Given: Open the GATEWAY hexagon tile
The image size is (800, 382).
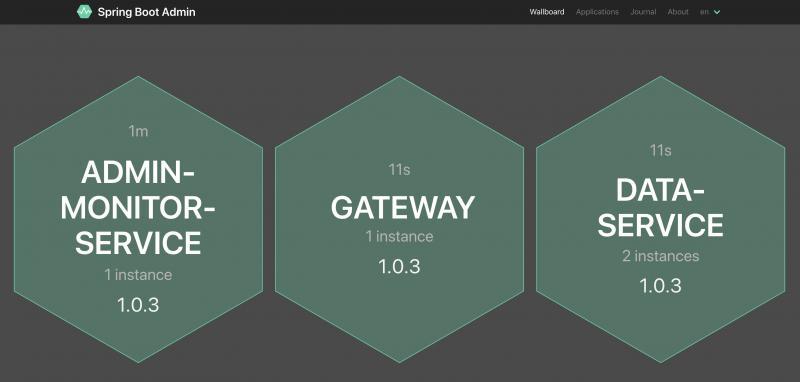Looking at the screenshot, I should pyautogui.click(x=399, y=219).
